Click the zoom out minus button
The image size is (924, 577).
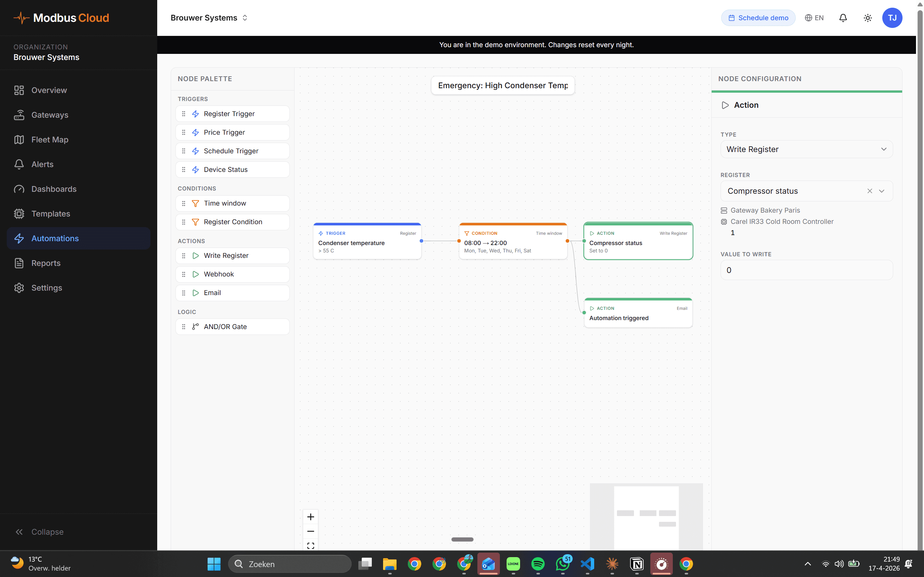pyautogui.click(x=310, y=531)
